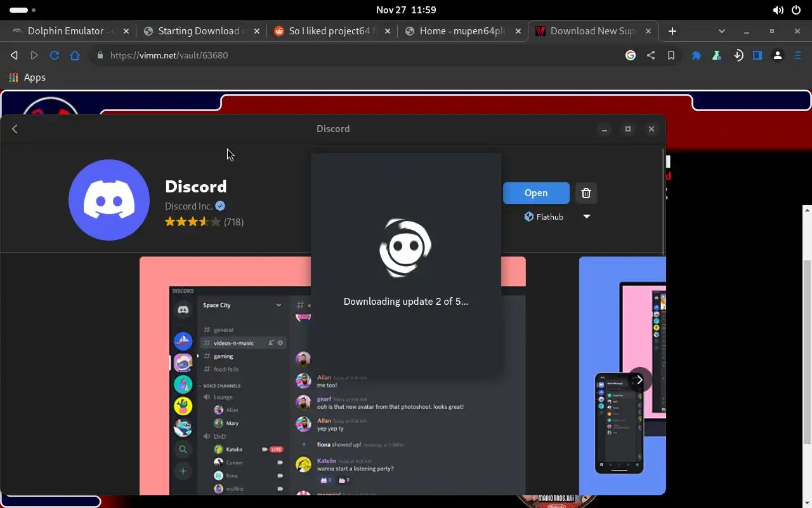812x508 pixels.
Task: Share this page from address bar
Action: pos(651,55)
